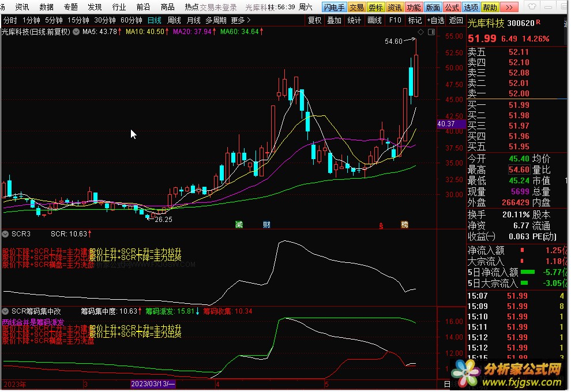The height and width of the screenshot is (392, 571).
Task: Open the 行业 menu
Action: click(x=119, y=7)
